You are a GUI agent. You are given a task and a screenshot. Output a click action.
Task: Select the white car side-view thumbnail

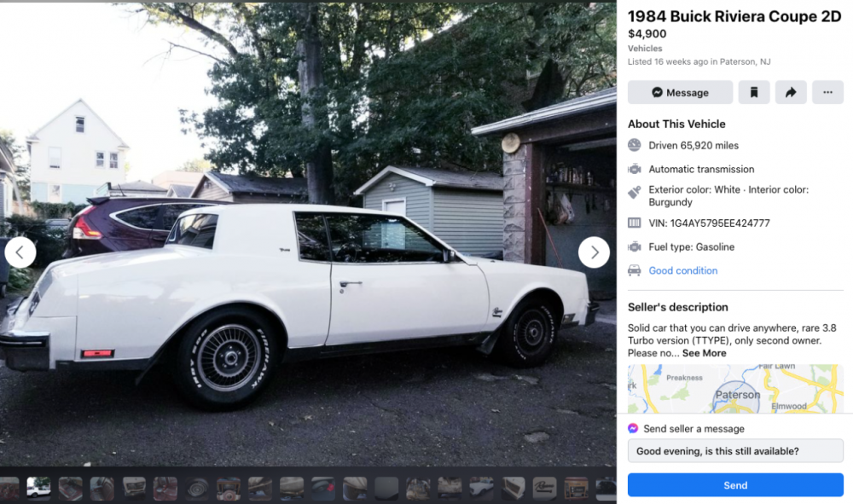click(x=38, y=489)
